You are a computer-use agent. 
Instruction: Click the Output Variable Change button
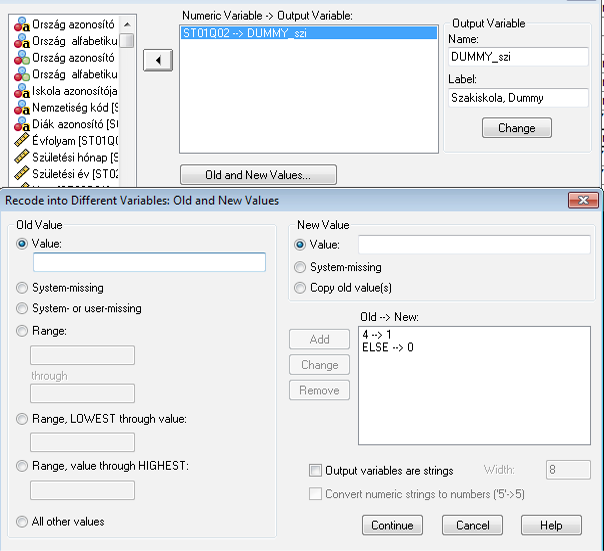(516, 128)
